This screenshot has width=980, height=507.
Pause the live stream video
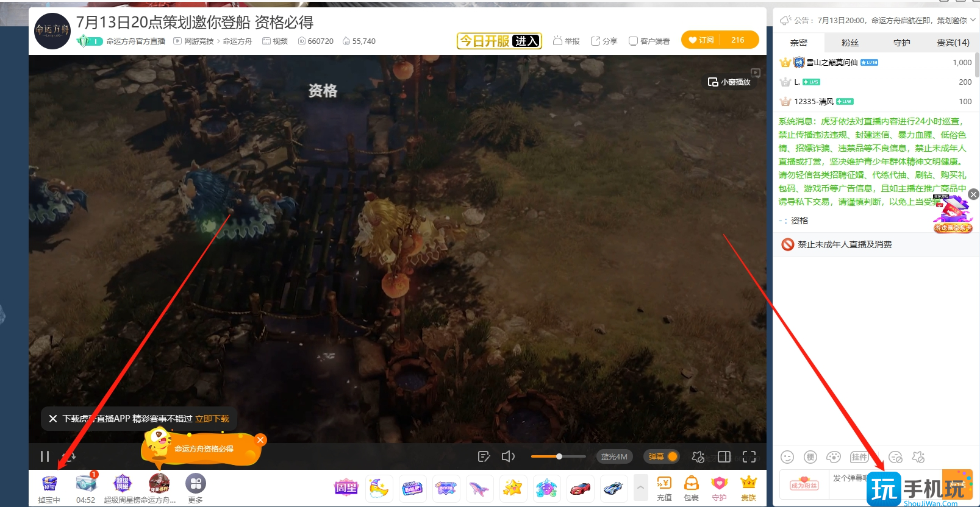tap(45, 456)
